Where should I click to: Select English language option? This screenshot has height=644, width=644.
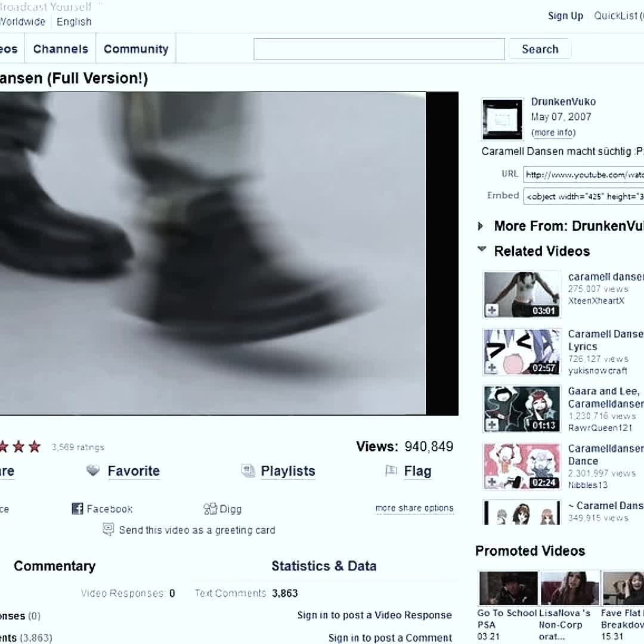coord(74,22)
